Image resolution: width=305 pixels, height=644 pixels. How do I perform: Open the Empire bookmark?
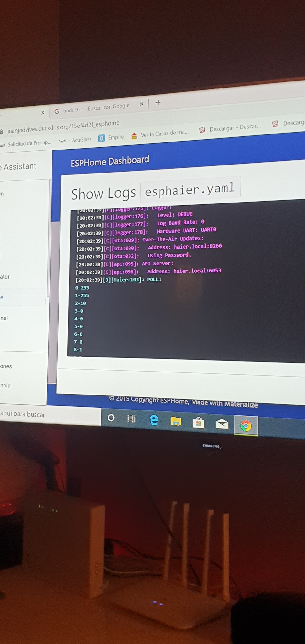pyautogui.click(x=111, y=138)
